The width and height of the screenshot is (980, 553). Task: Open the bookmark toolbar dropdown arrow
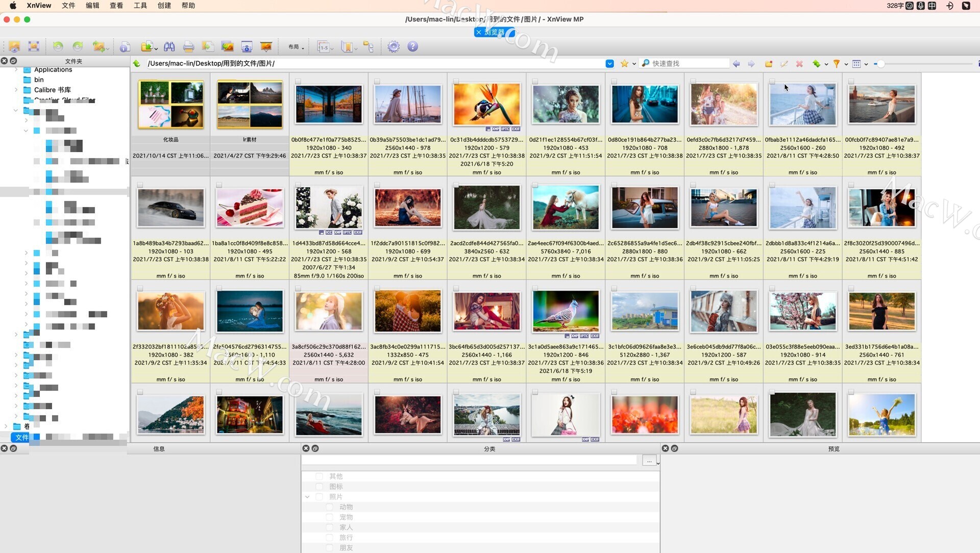(x=356, y=49)
